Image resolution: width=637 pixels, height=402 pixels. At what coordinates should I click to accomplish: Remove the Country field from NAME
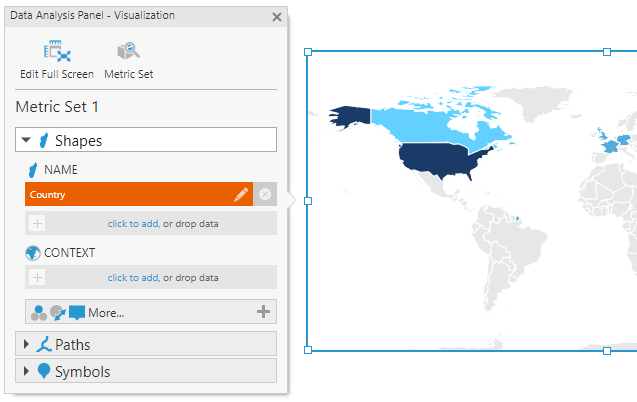pos(265,195)
